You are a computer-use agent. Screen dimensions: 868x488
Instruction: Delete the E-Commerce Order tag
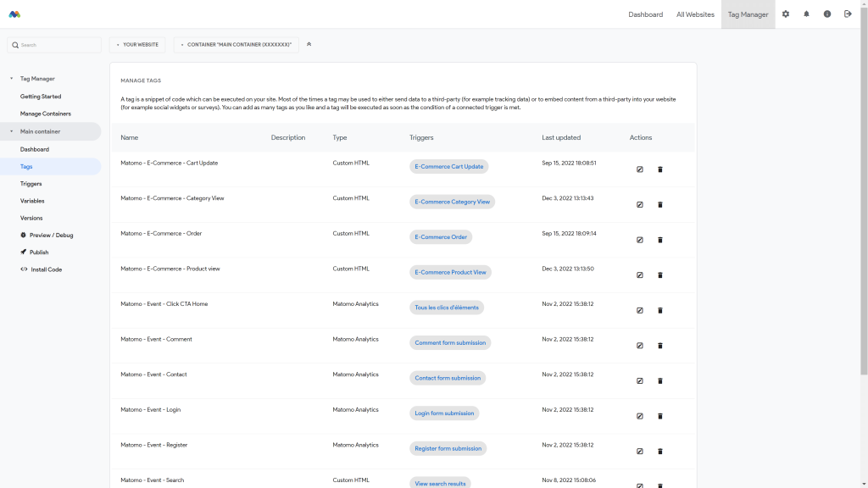[659, 240]
